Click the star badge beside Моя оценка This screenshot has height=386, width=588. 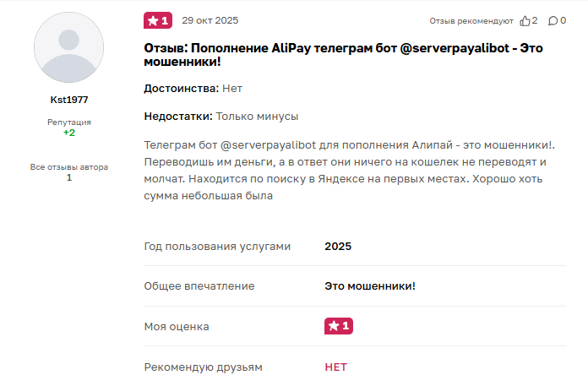338,326
